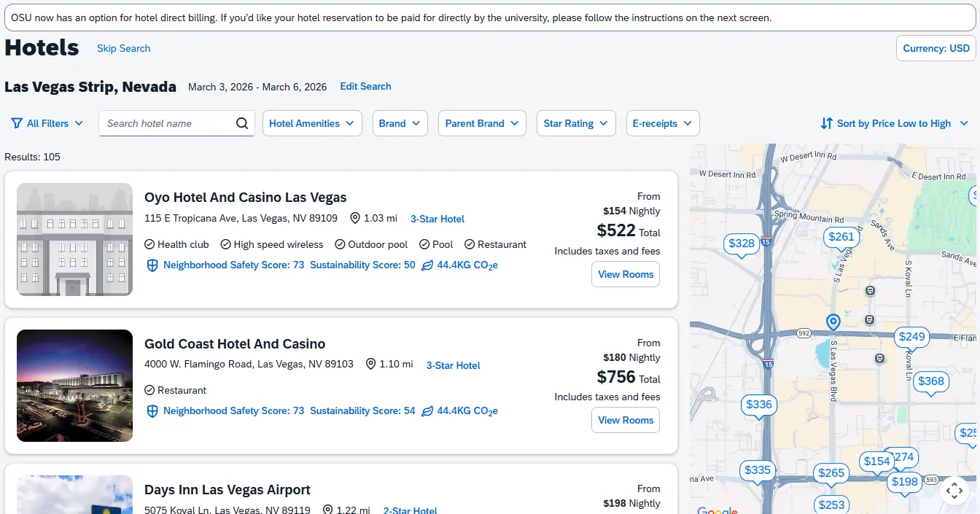Screen dimensions: 980x514
Task: Open the Parent Brand filter dropdown
Action: pos(482,123)
